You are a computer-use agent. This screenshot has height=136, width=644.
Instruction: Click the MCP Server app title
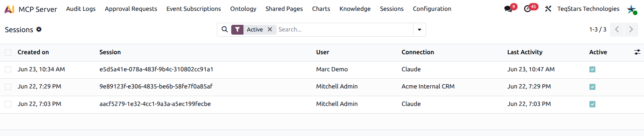pos(38,9)
